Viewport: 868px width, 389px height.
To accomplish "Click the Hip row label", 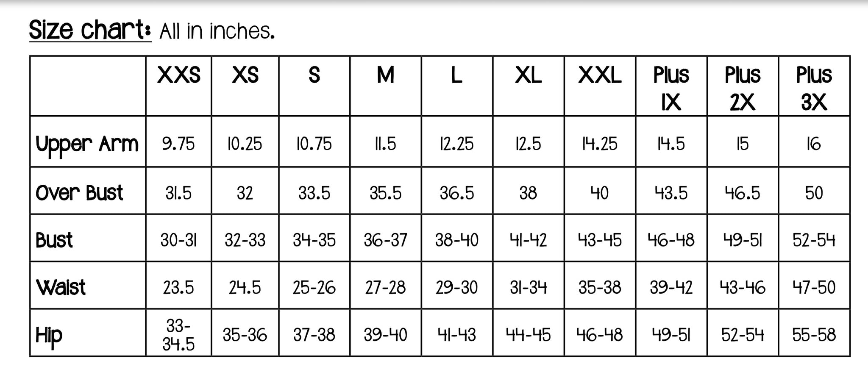I will pyautogui.click(x=49, y=336).
